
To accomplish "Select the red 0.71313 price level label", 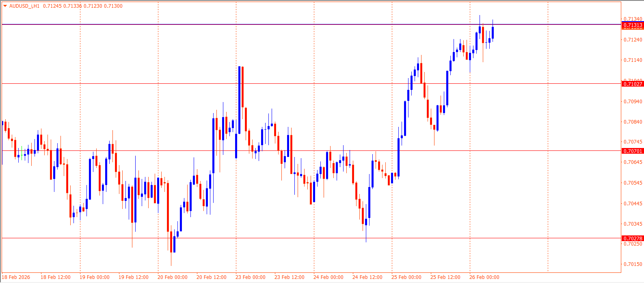I will (x=633, y=25).
